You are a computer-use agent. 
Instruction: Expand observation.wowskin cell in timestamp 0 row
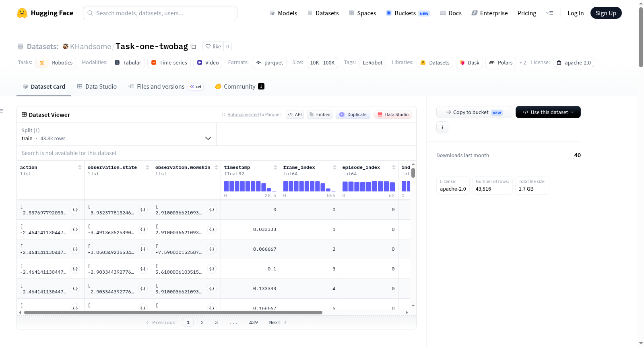tap(212, 210)
